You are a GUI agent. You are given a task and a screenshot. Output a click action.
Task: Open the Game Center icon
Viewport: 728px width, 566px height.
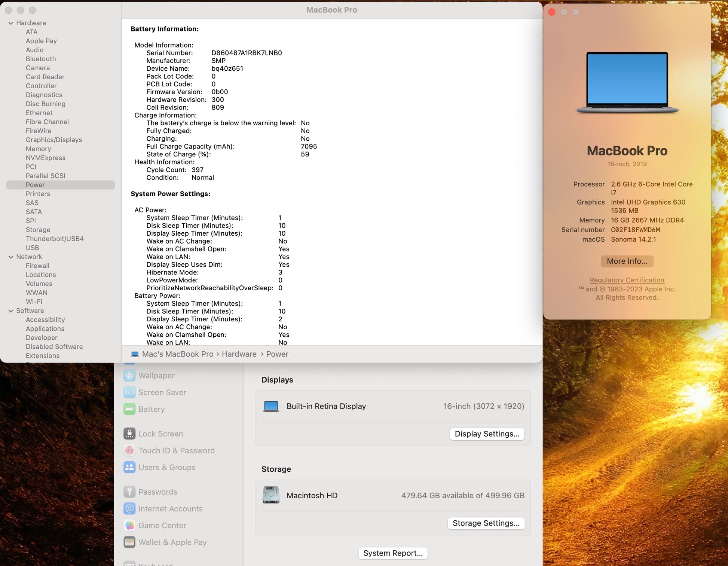129,525
